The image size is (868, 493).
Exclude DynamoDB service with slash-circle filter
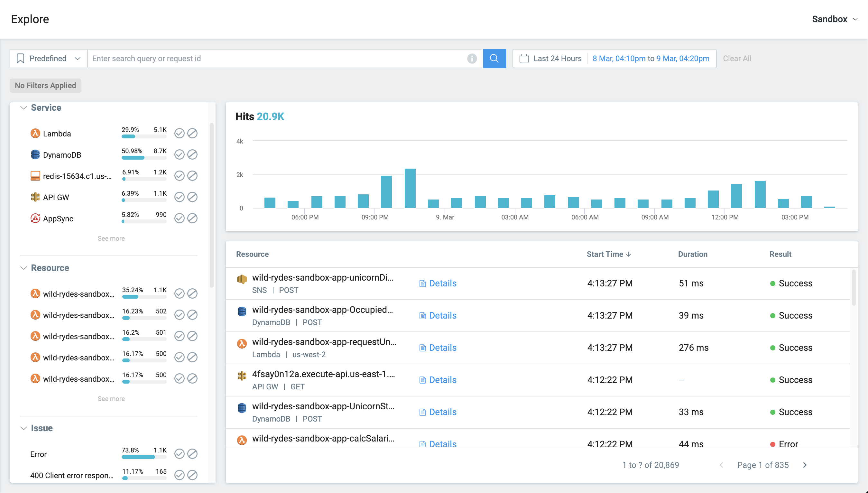[x=193, y=155]
